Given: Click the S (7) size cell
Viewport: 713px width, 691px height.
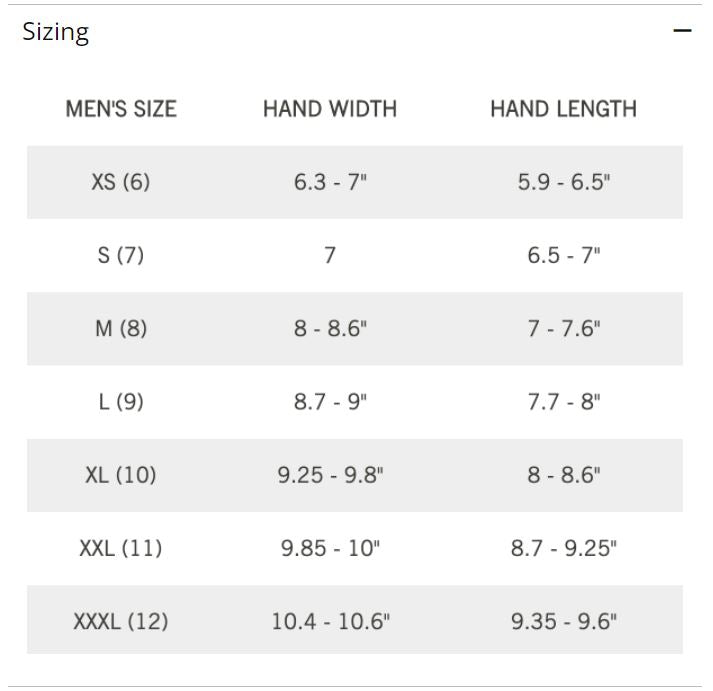Looking at the screenshot, I should 121,255.
